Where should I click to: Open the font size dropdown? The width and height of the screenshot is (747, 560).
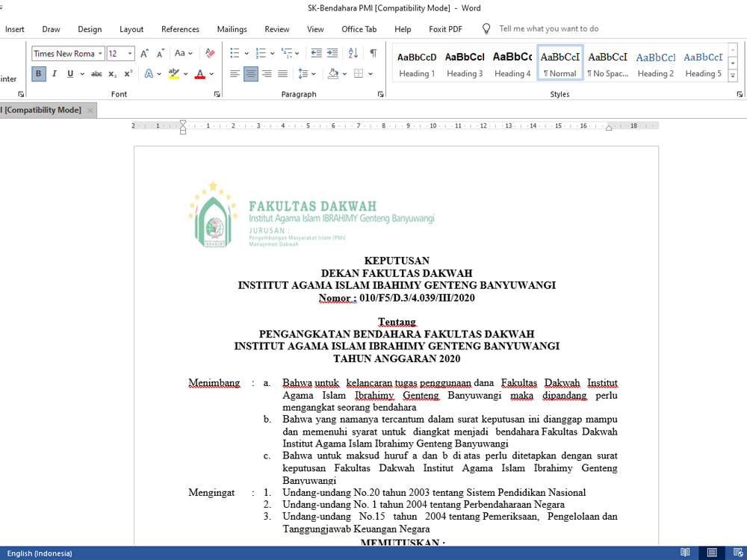click(x=129, y=54)
